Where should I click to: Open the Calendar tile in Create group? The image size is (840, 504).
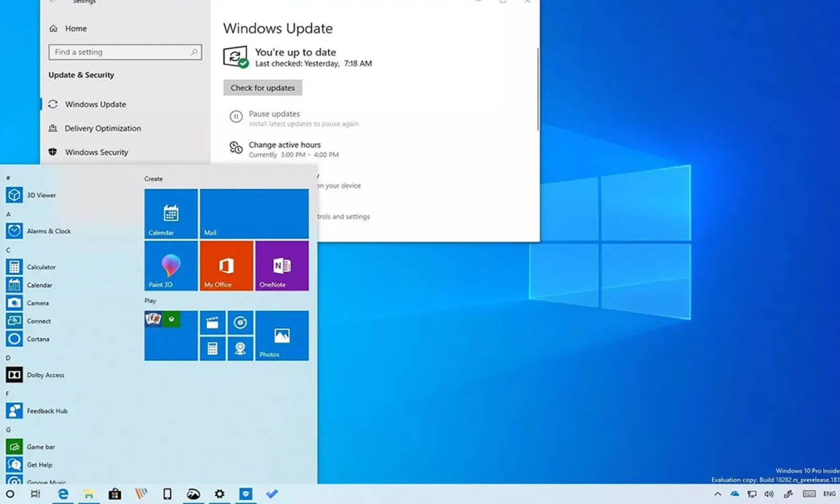point(171,214)
